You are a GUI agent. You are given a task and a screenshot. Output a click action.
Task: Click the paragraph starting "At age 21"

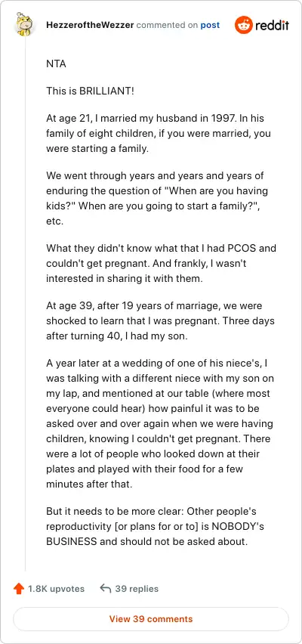(x=159, y=134)
